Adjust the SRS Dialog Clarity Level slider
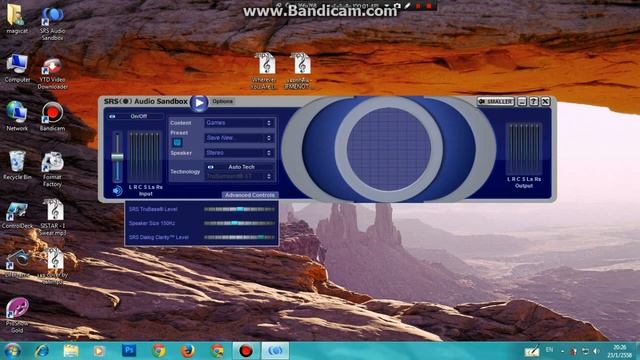The image size is (640, 360). (x=240, y=237)
